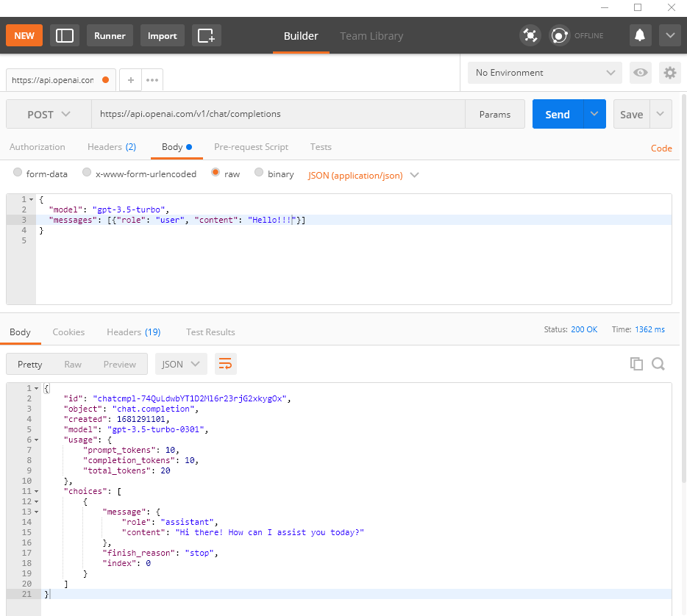
Task: Collapse the request body line 1 fold
Action: tap(32, 200)
